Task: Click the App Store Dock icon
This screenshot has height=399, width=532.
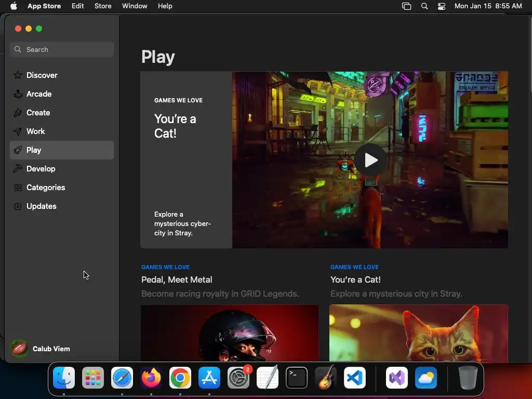Action: click(209, 378)
